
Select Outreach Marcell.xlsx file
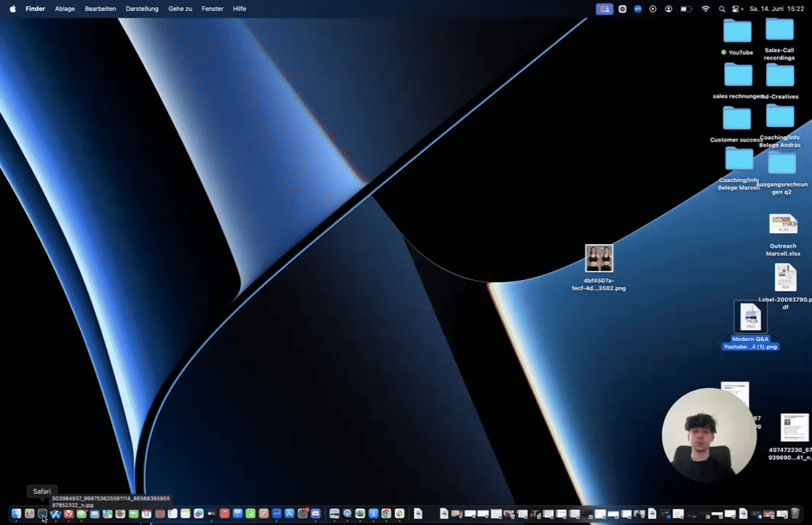coord(783,226)
